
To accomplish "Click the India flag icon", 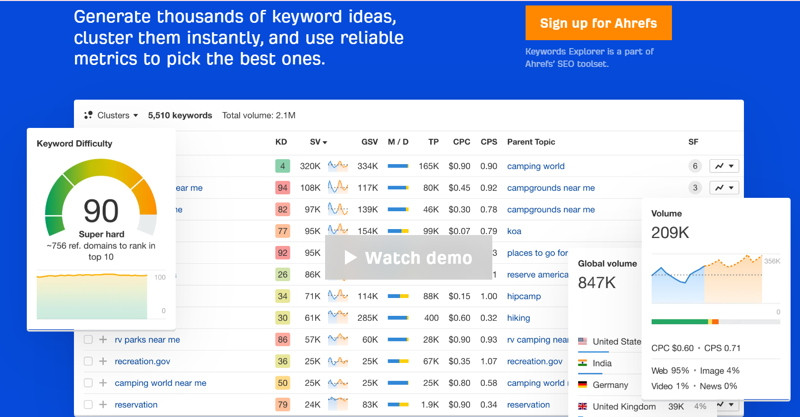I will pos(582,363).
